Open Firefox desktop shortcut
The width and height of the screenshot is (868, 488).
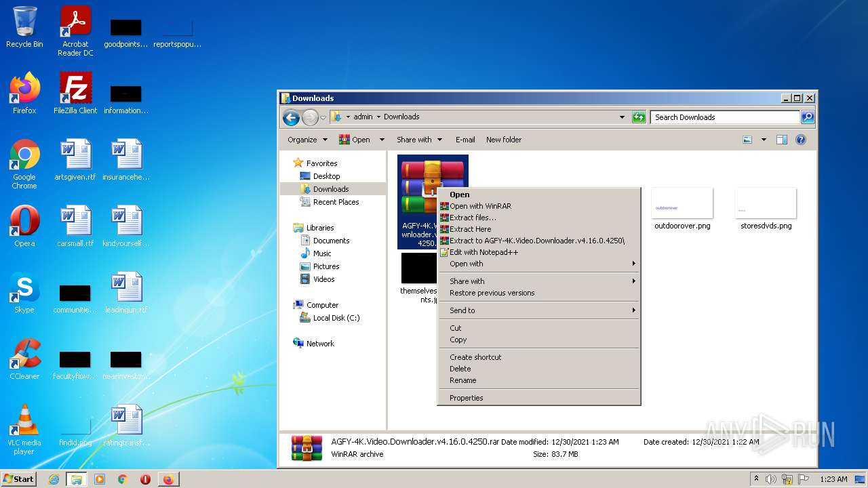[24, 94]
